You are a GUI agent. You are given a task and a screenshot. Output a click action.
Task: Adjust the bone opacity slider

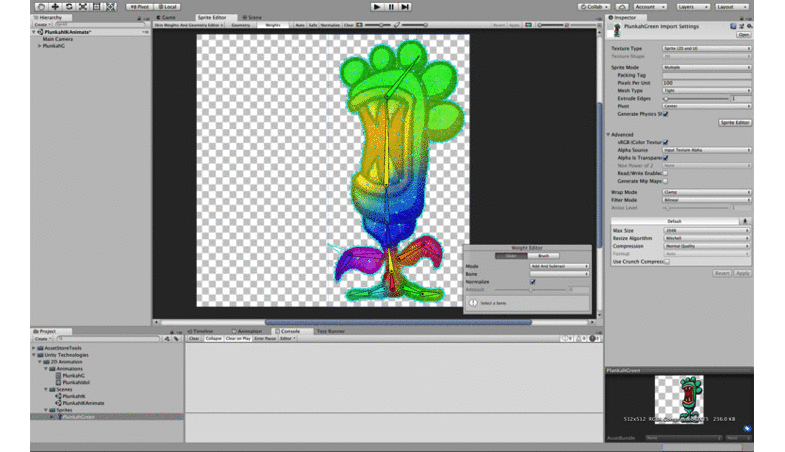click(x=414, y=25)
